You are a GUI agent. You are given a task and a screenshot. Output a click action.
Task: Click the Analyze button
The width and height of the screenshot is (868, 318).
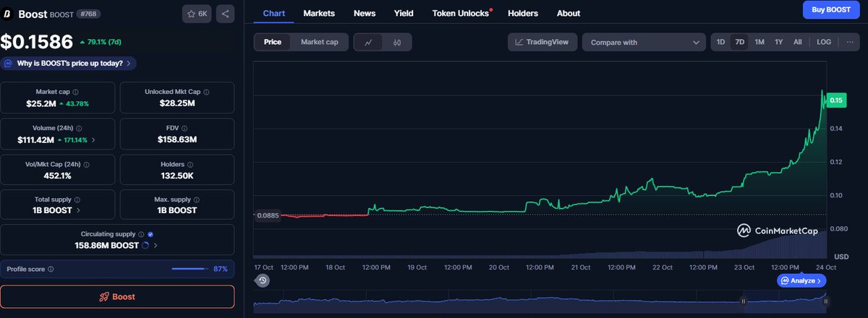coord(801,280)
